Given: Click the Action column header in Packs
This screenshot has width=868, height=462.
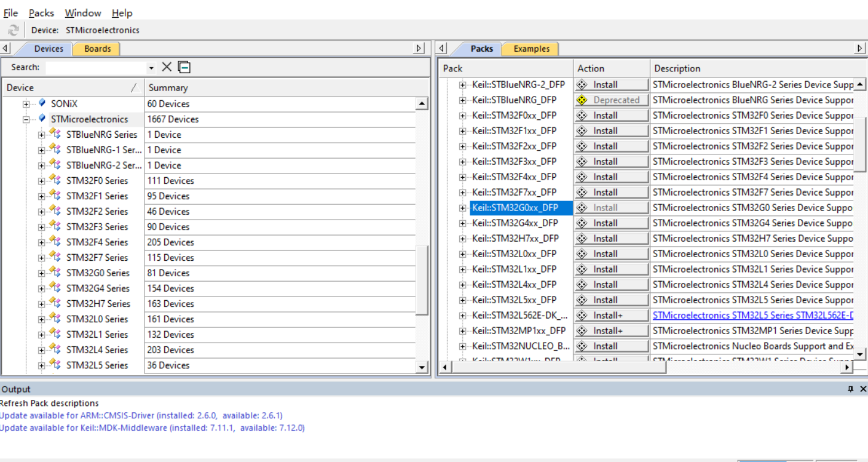Looking at the screenshot, I should (x=612, y=68).
